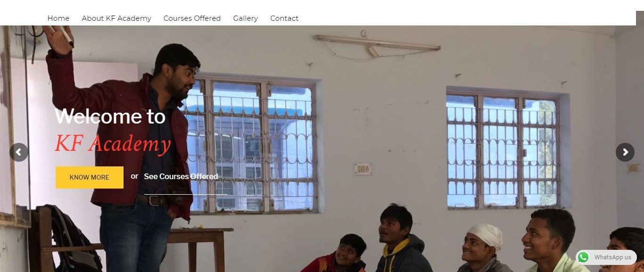The image size is (644, 272).
Task: Click the student wearing the white cap
Action: 483,248
